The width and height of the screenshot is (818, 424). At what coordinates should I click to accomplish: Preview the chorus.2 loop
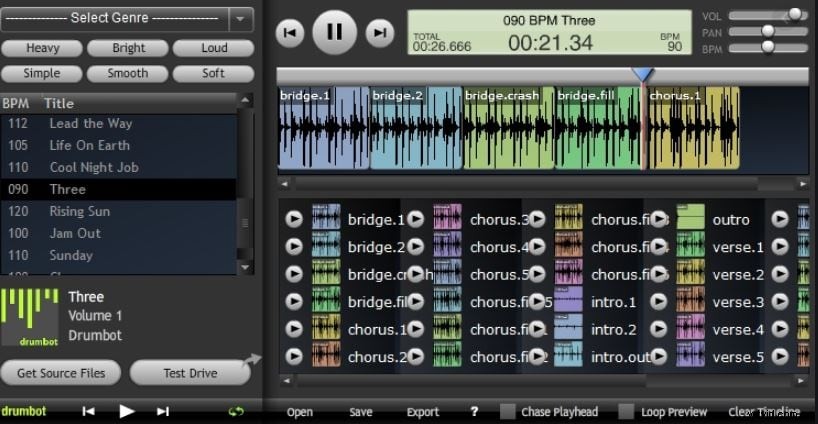coord(294,356)
